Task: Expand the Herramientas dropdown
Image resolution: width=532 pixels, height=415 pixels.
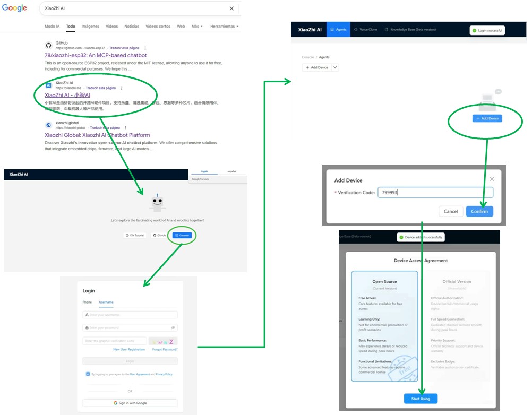Action: tap(224, 26)
